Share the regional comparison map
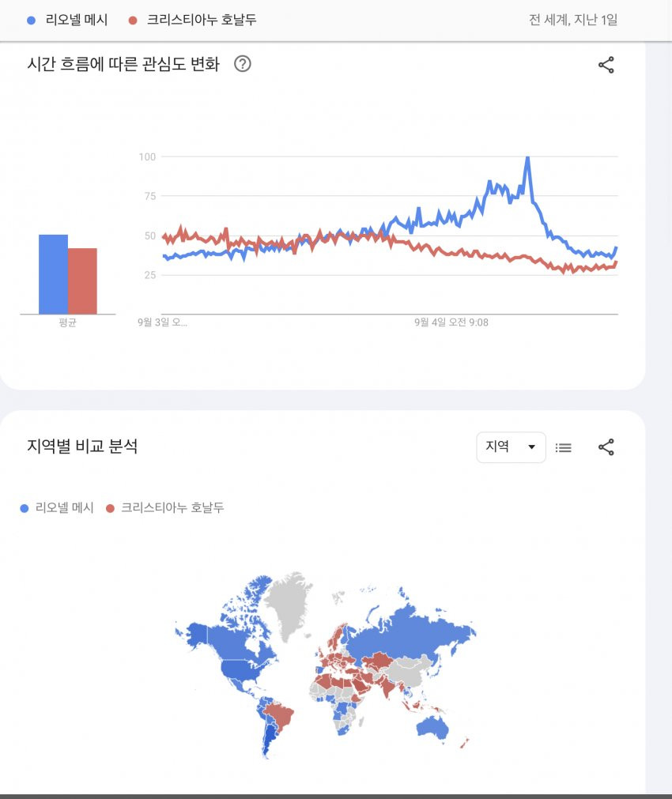Viewport: 672px width, 799px height. point(606,447)
